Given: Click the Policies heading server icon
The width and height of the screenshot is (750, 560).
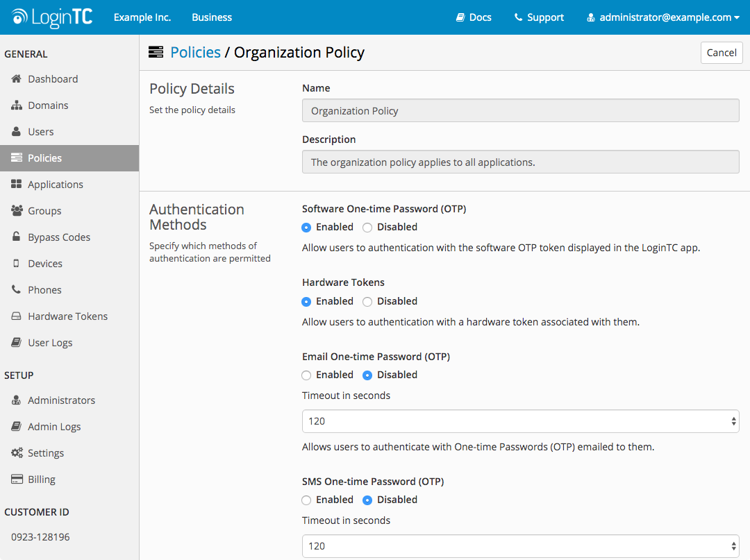Looking at the screenshot, I should coord(156,52).
